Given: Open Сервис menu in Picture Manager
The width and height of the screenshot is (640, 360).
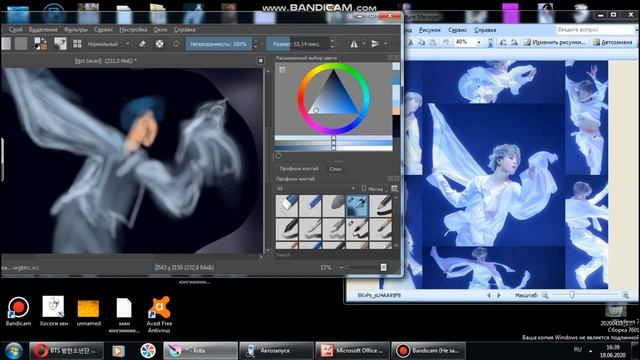Looking at the screenshot, I should (457, 30).
